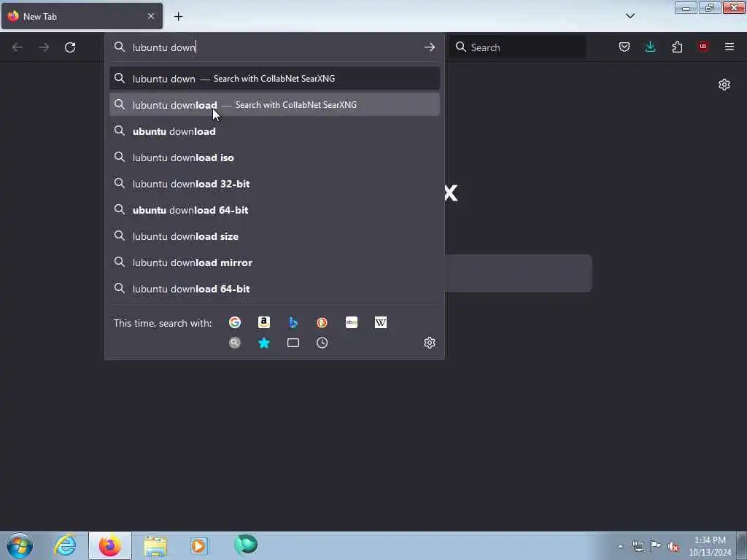
Task: Open the Firefox hamburger application menu
Action: (x=729, y=47)
